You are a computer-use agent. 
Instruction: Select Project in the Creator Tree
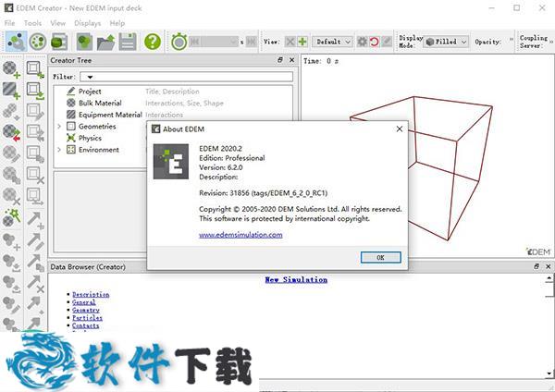(x=90, y=92)
